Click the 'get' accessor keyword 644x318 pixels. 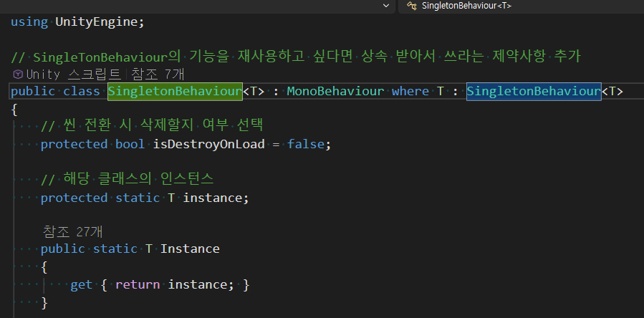click(x=82, y=285)
